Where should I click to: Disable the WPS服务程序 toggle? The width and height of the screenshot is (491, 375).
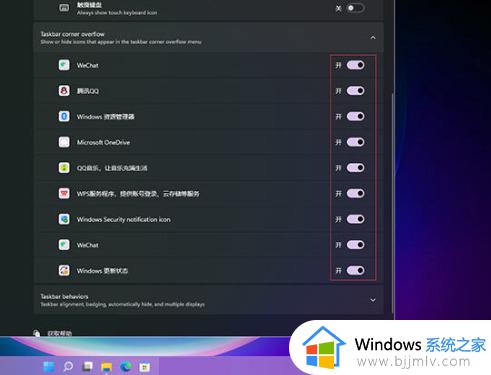coord(355,193)
